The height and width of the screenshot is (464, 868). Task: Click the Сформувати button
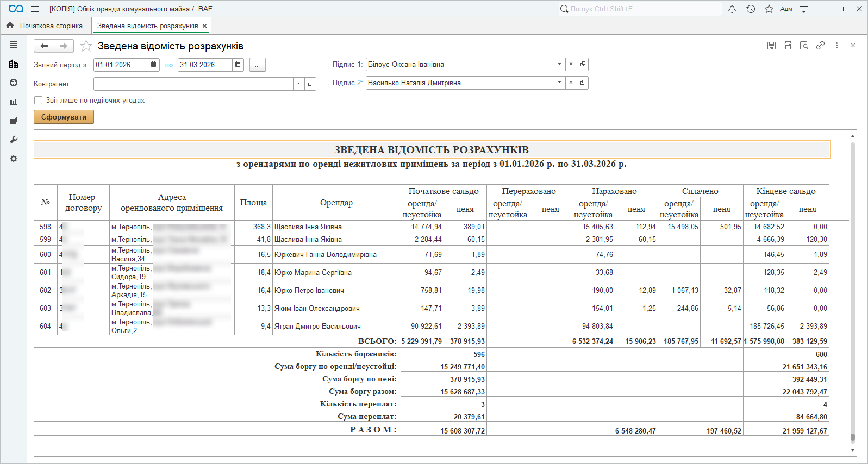64,117
